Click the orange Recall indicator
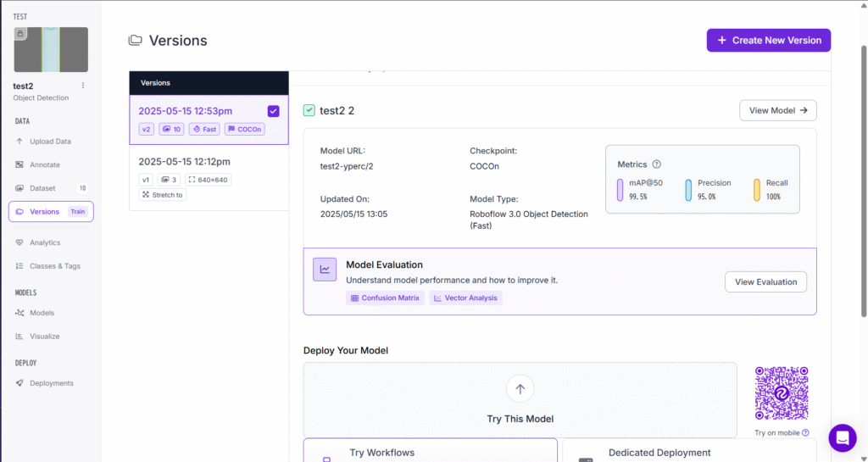 tap(757, 190)
